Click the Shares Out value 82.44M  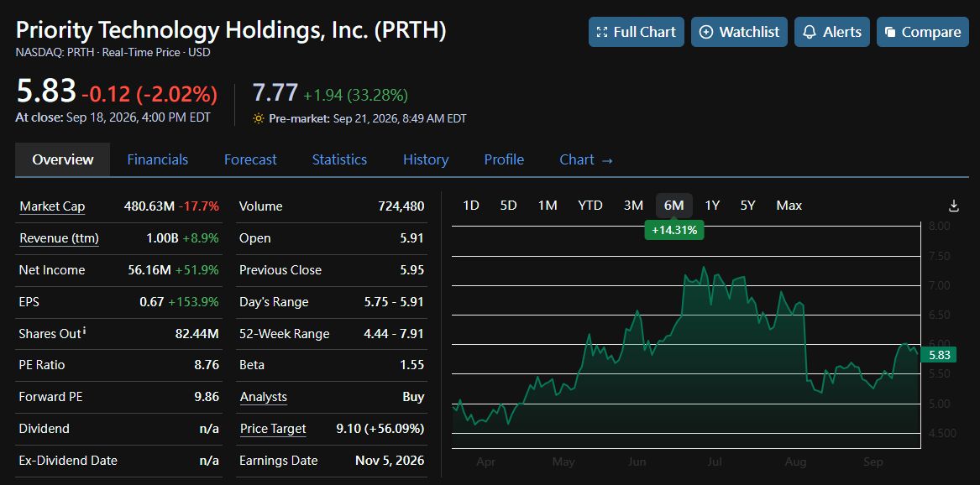197,334
